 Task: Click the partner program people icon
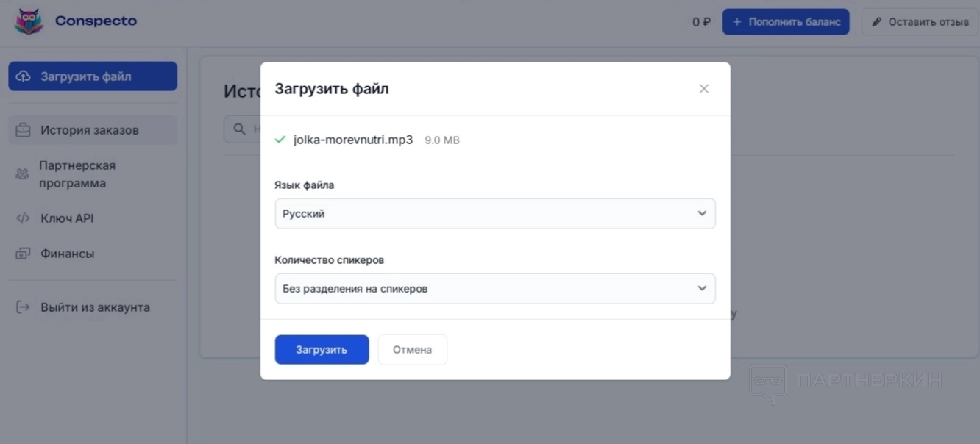point(23,174)
